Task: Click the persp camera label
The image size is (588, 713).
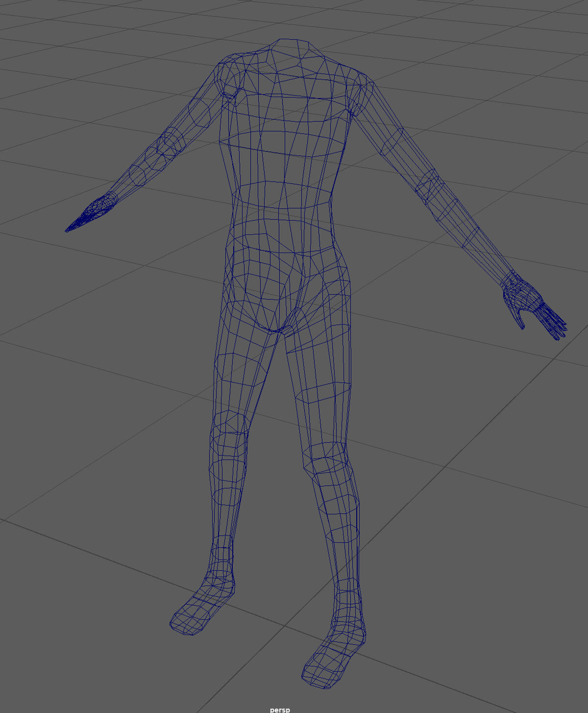Action: [x=280, y=710]
